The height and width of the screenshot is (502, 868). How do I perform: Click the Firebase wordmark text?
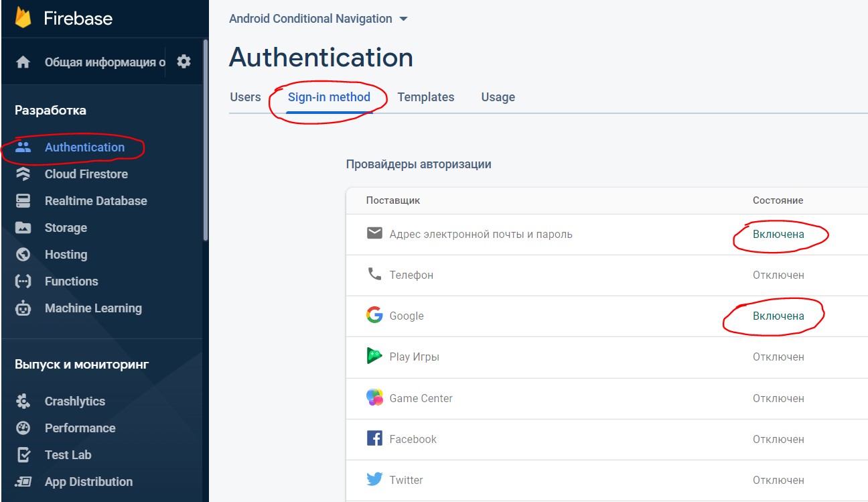click(x=78, y=18)
